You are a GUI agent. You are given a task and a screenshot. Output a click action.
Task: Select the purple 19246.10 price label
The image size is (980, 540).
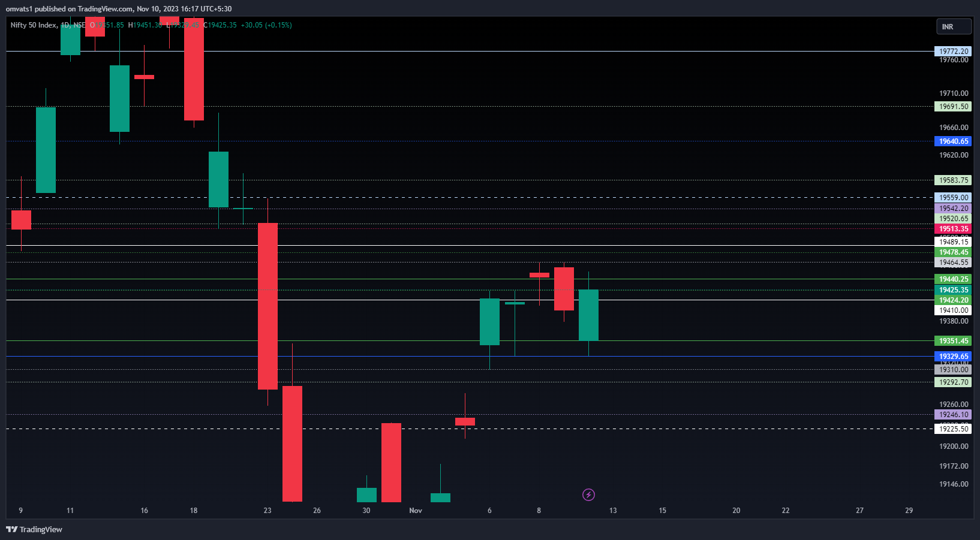[953, 415]
